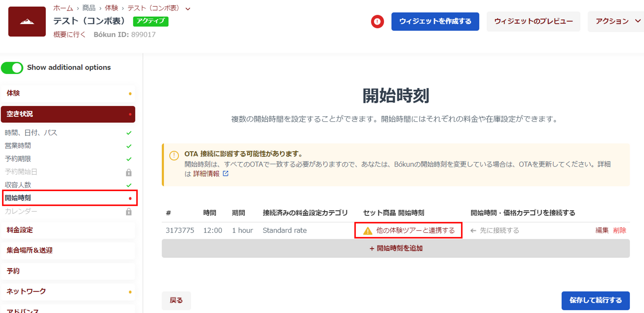The height and width of the screenshot is (313, 644).
Task: Click the yellow warning triangle icon
Action: 368,231
